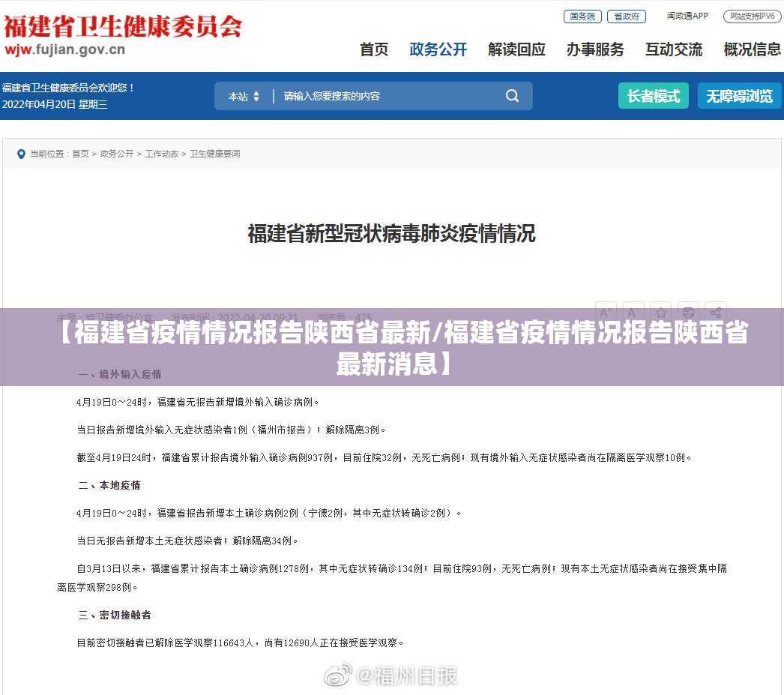Click 工作动态 in the breadcrumb
This screenshot has width=784, height=695.
tap(161, 154)
